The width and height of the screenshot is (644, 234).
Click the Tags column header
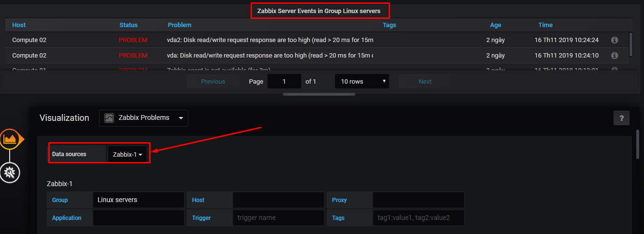pos(390,25)
